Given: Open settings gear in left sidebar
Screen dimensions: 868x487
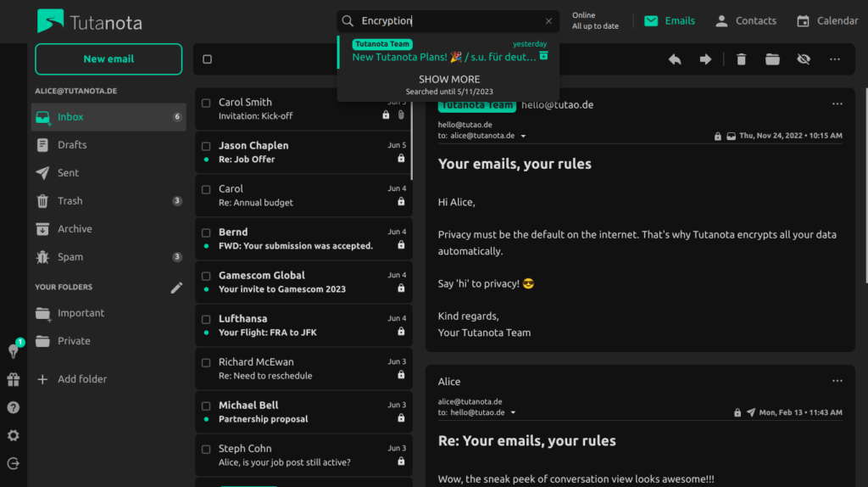Looking at the screenshot, I should (x=14, y=435).
